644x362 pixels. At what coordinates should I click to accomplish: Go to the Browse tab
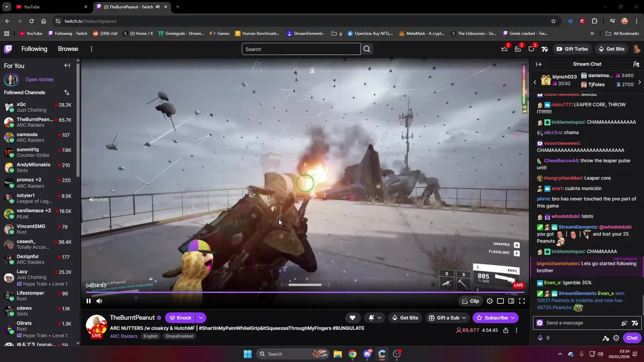[68, 49]
